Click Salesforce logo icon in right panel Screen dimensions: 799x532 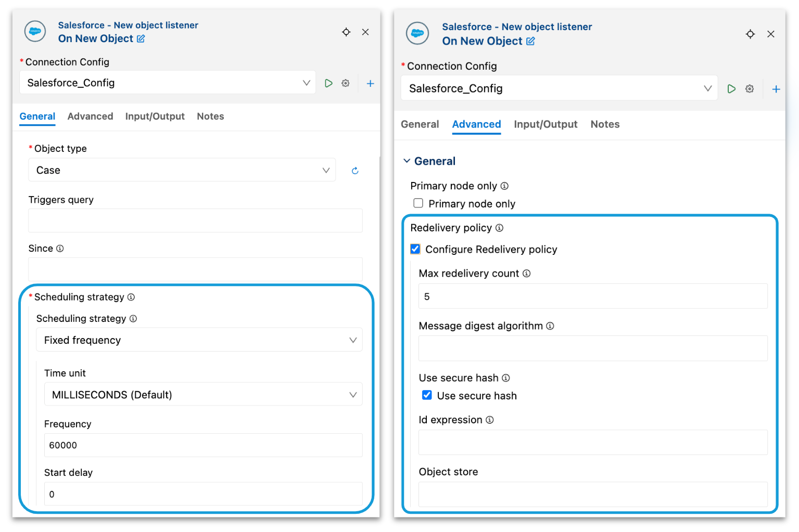[417, 33]
